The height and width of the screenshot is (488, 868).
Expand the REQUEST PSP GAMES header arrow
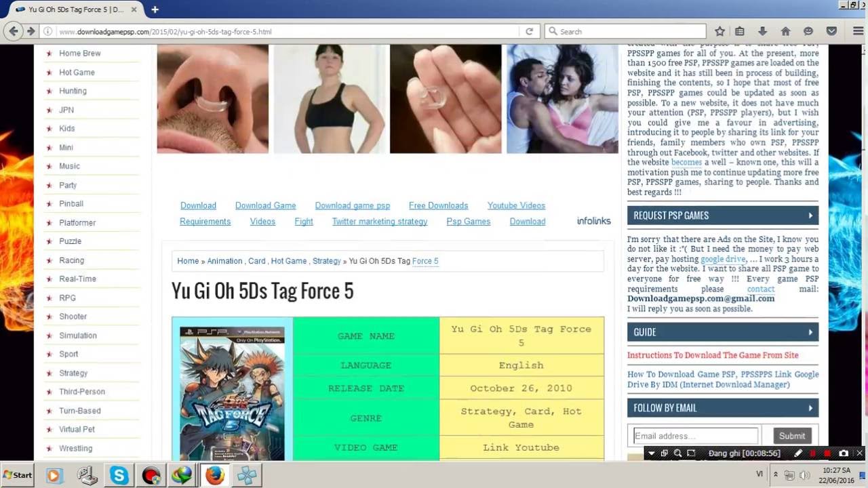(x=810, y=216)
